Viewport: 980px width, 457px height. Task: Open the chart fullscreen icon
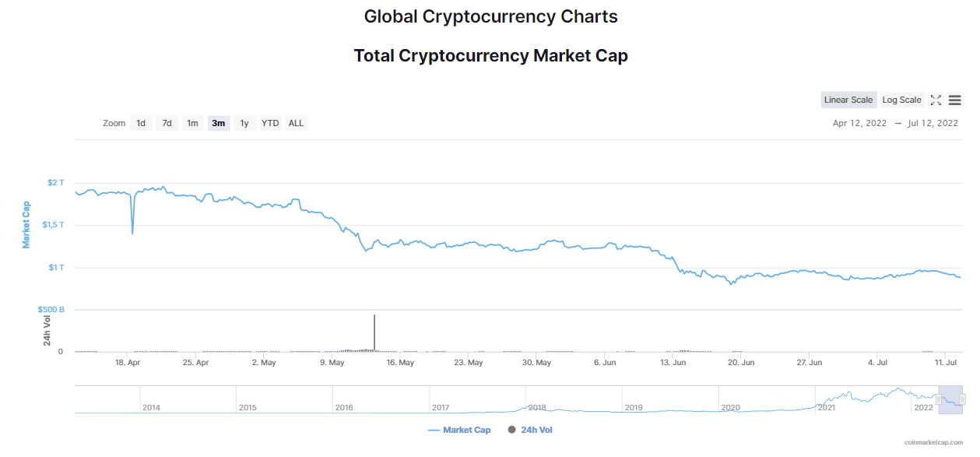pyautogui.click(x=936, y=100)
